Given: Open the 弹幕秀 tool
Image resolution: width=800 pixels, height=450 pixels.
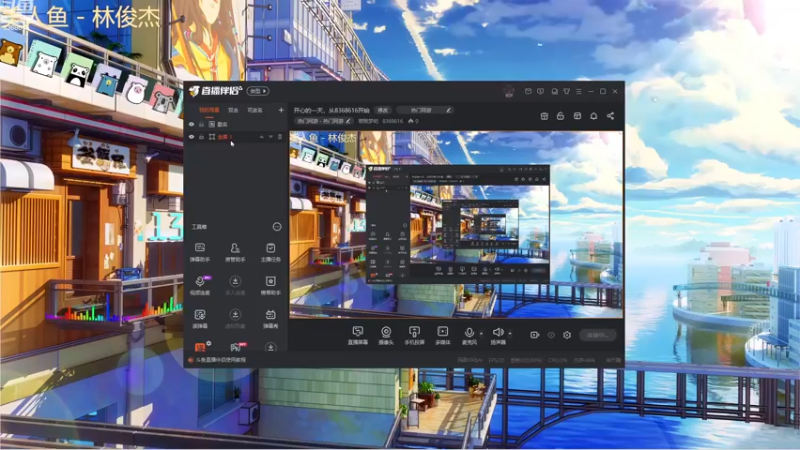Looking at the screenshot, I should pyautogui.click(x=270, y=318).
